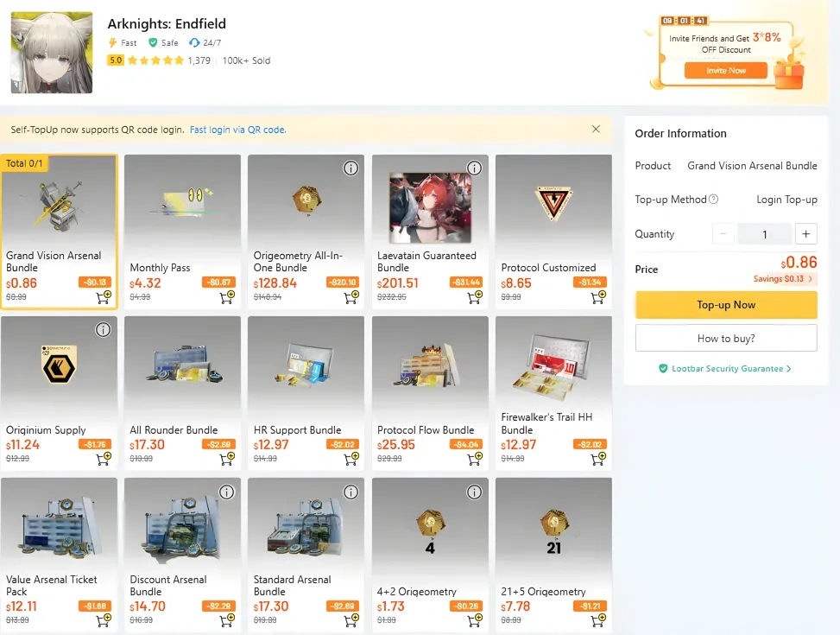840x635 pixels.
Task: Open info icon on Discount Arsenal Bundle
Action: point(226,492)
